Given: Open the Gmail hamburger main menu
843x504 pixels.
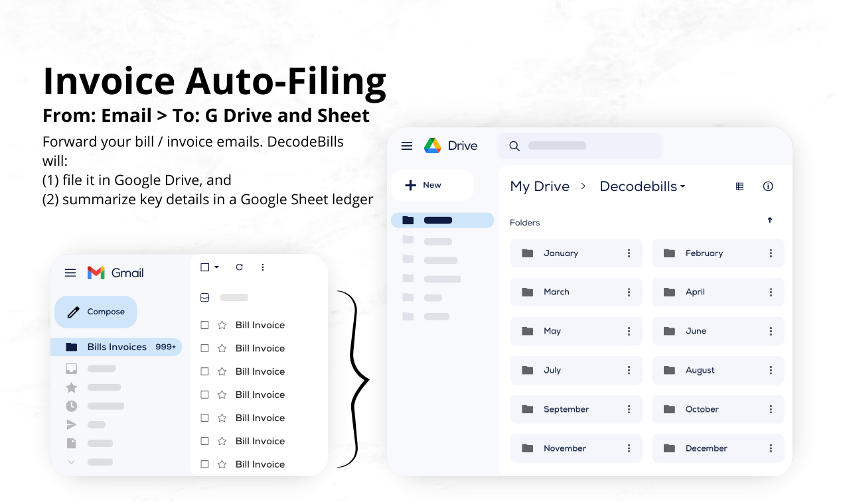Looking at the screenshot, I should click(x=70, y=273).
